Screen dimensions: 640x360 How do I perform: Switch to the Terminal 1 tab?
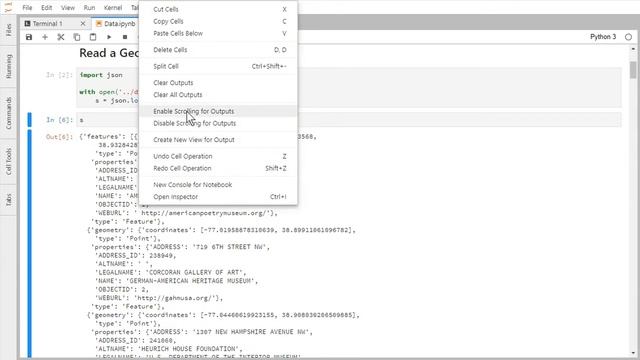(x=47, y=24)
